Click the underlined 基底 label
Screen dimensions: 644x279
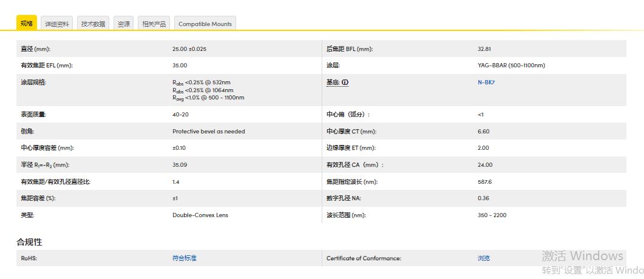(x=333, y=82)
